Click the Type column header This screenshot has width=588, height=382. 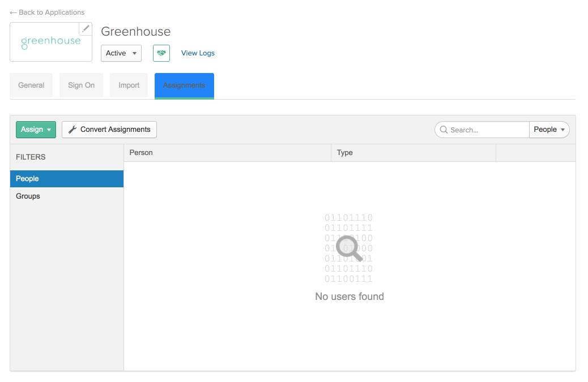[x=414, y=153]
